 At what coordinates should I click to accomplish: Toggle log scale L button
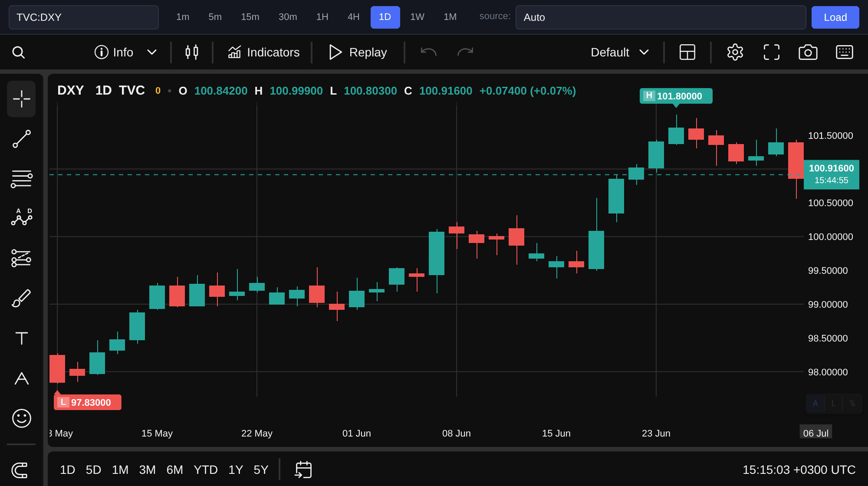tap(833, 404)
